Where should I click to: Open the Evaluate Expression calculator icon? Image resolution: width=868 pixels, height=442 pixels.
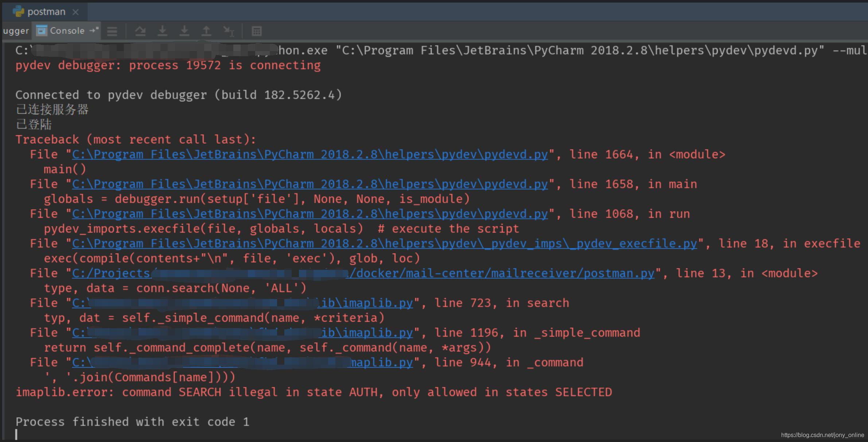point(257,31)
